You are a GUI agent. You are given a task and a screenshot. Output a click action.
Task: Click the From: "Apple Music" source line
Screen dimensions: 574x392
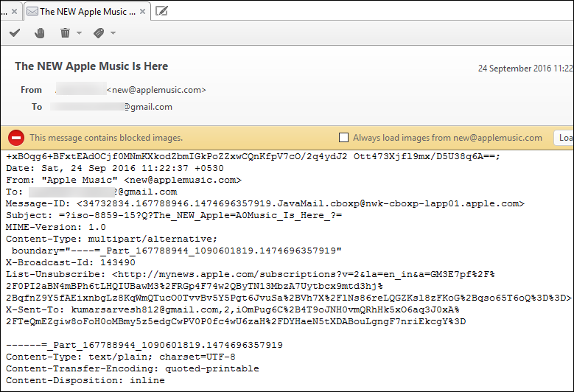pos(124,180)
